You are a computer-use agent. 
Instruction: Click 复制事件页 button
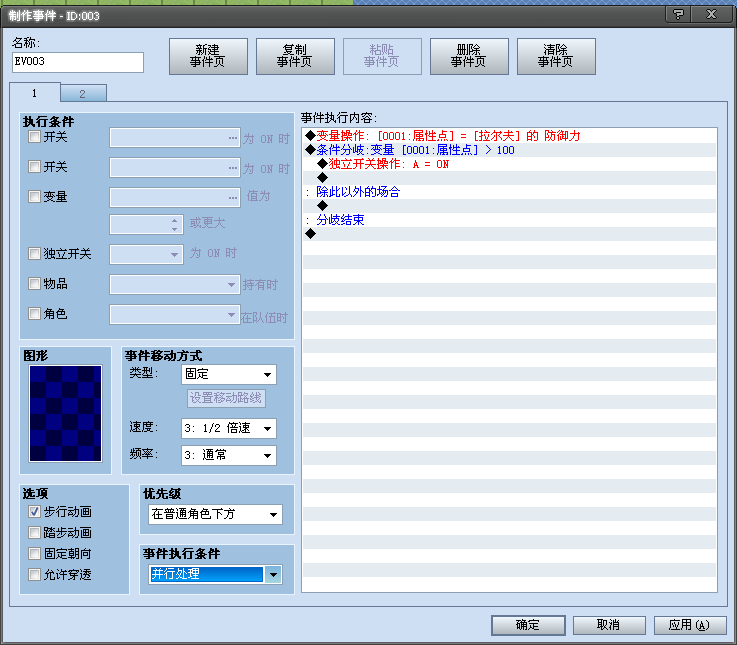click(x=295, y=56)
